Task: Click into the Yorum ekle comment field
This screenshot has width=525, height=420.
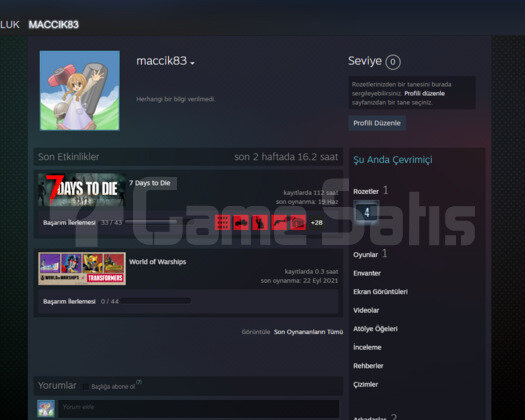Action: point(198,408)
